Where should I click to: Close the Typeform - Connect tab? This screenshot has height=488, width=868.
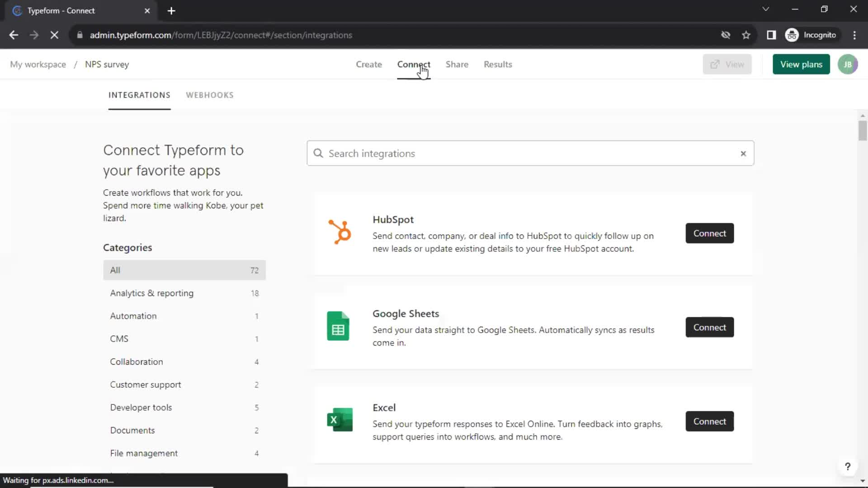(147, 10)
